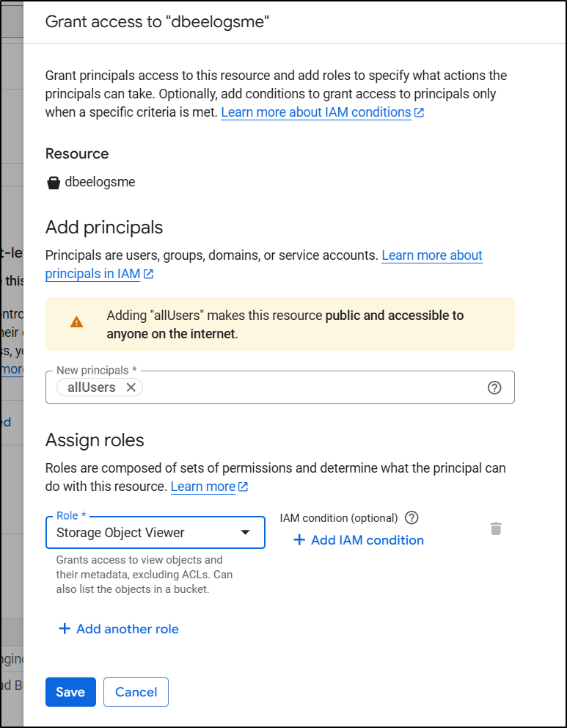Cancel the grant access dialog
Viewport: 567px width, 728px height.
click(x=136, y=692)
